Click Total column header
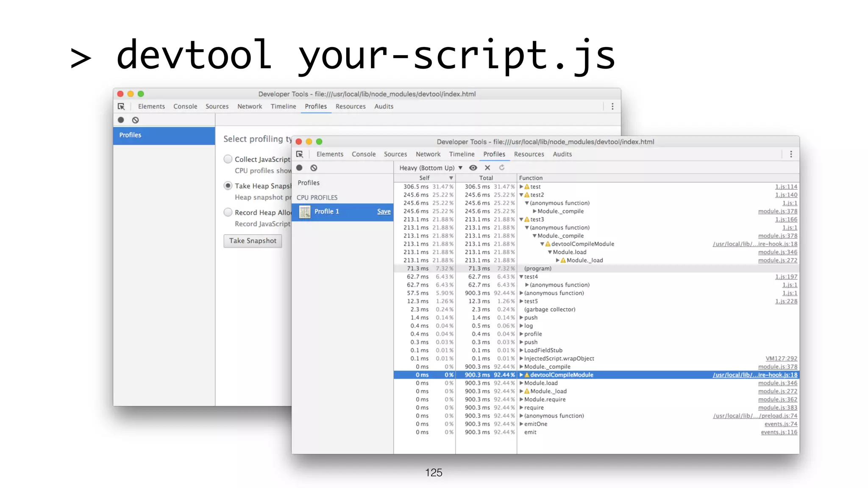 click(x=486, y=178)
